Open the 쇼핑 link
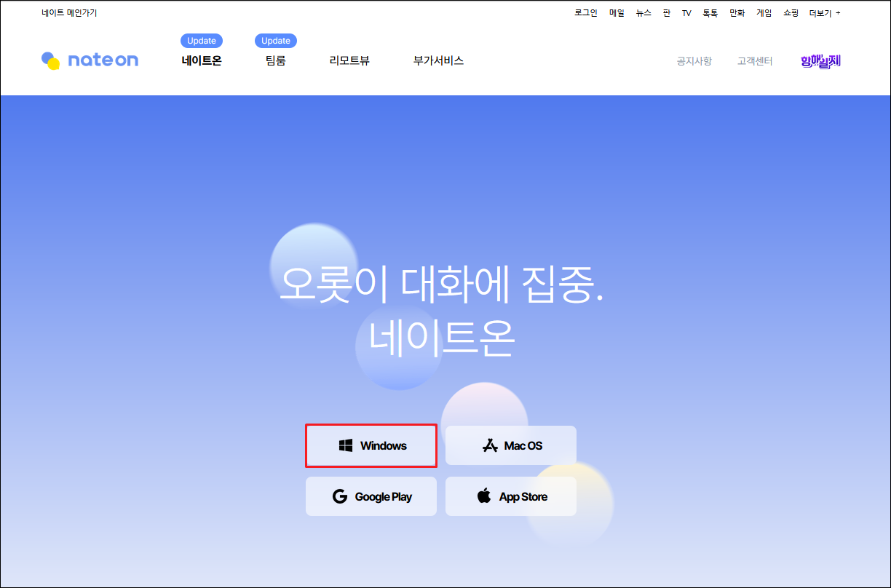The height and width of the screenshot is (588, 891). click(791, 13)
